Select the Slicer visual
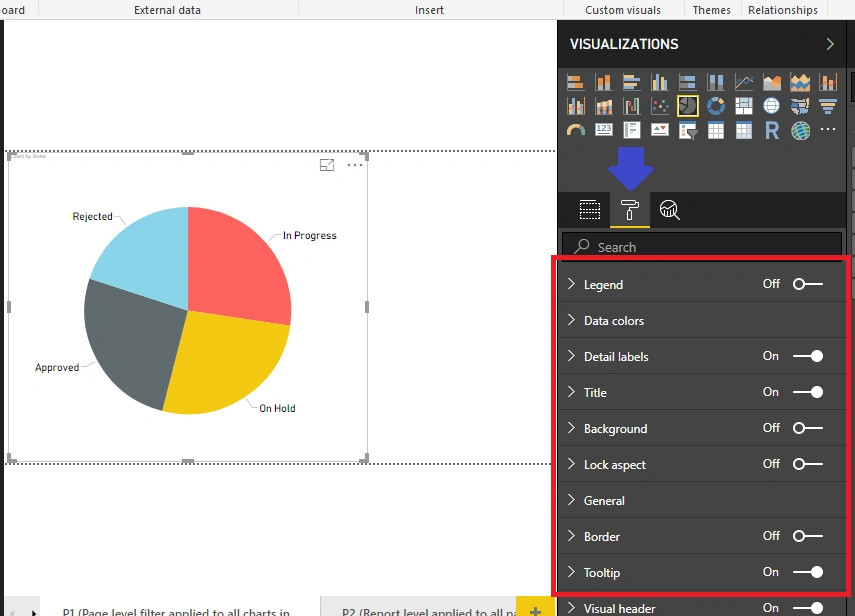 tap(688, 130)
